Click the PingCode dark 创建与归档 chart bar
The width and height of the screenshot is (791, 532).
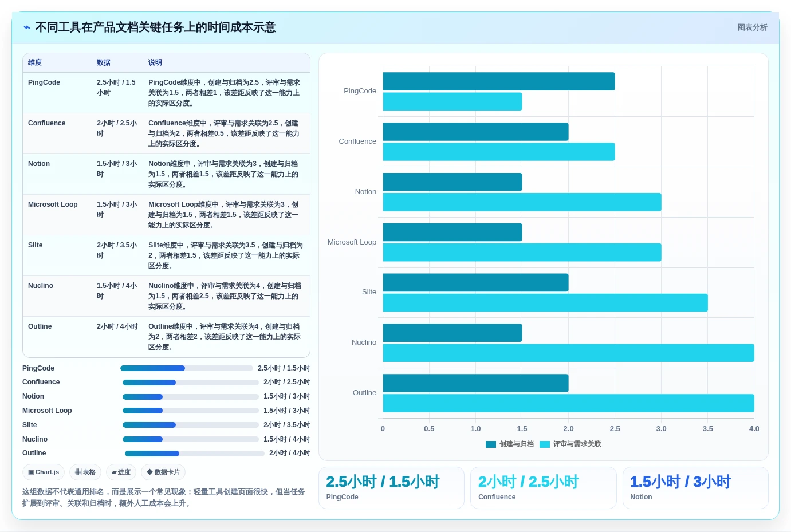pyautogui.click(x=499, y=81)
